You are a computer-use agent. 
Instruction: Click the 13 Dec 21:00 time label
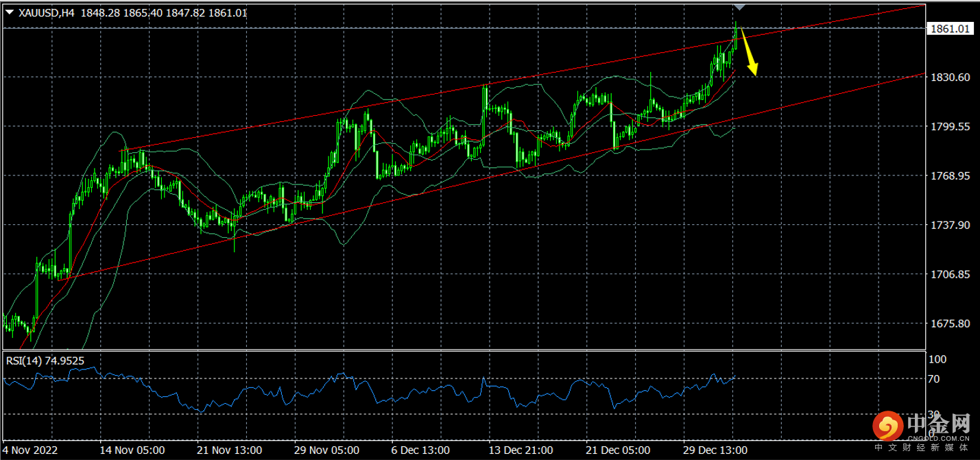[x=521, y=450]
